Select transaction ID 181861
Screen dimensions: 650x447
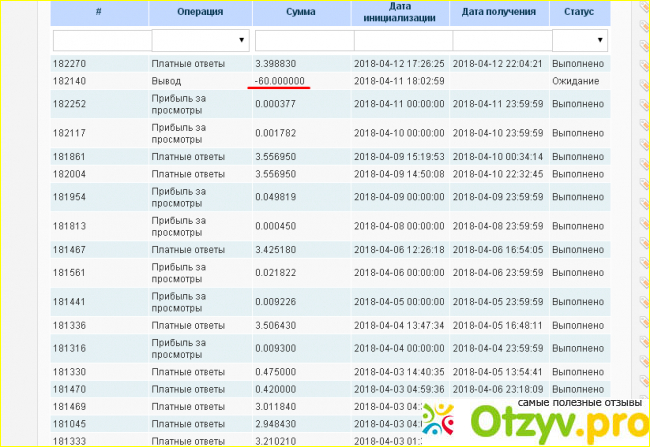pos(69,156)
